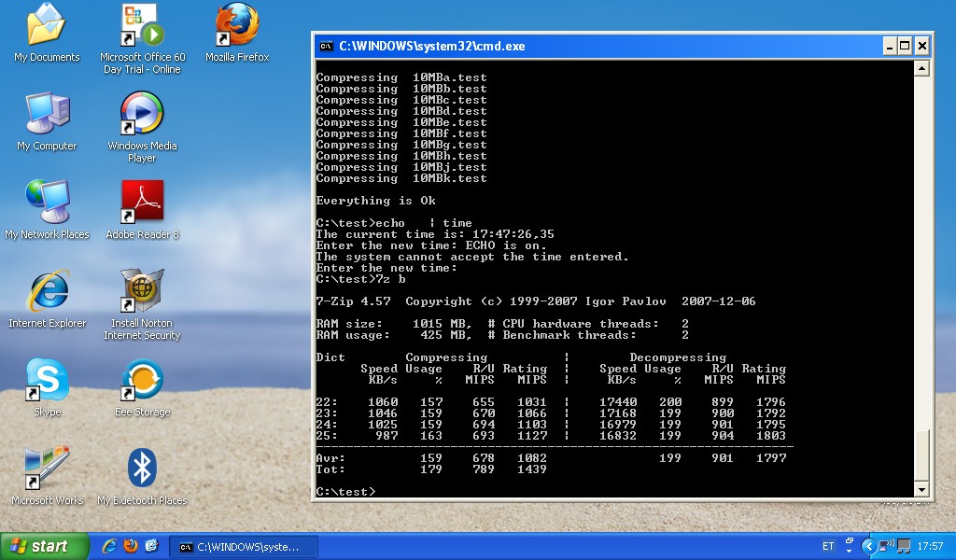Launch Internet Explorer from Quick Launch
Screen dimensions: 956x560
pos(109,546)
